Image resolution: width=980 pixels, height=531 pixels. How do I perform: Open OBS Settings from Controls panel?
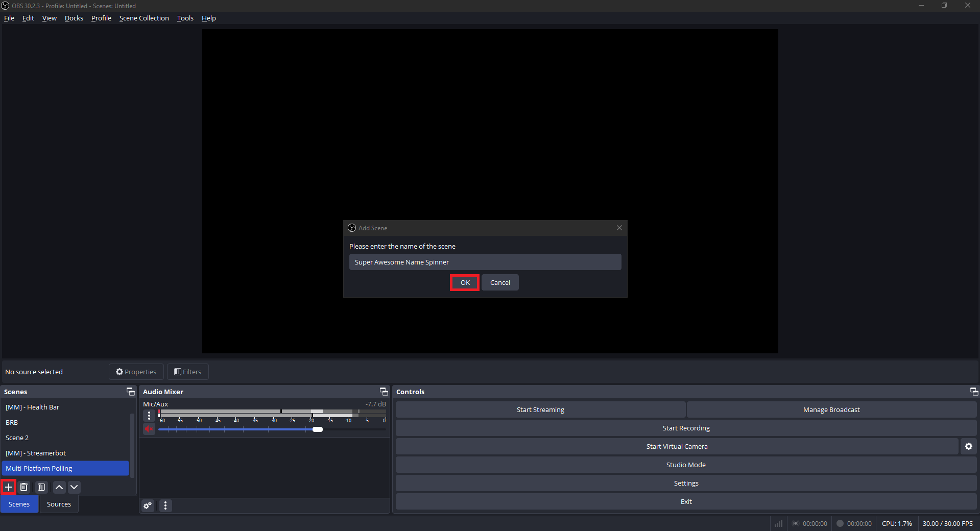[686, 483]
